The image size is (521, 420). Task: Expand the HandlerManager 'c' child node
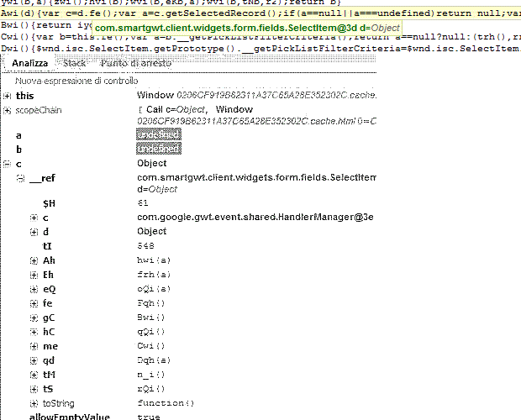click(34, 217)
